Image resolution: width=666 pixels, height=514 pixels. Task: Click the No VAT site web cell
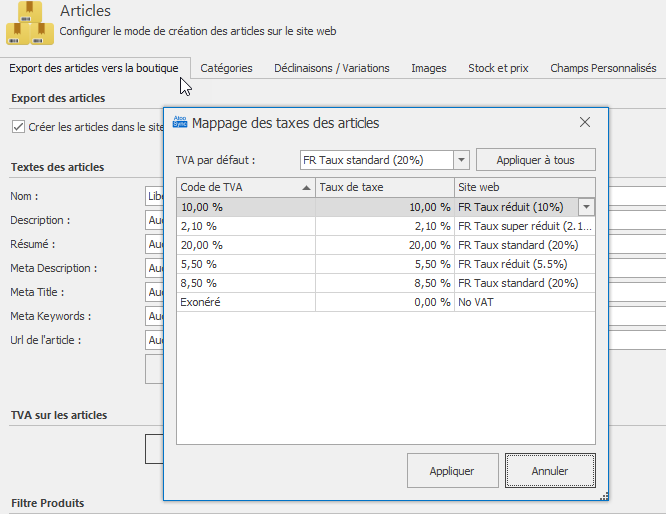point(525,302)
